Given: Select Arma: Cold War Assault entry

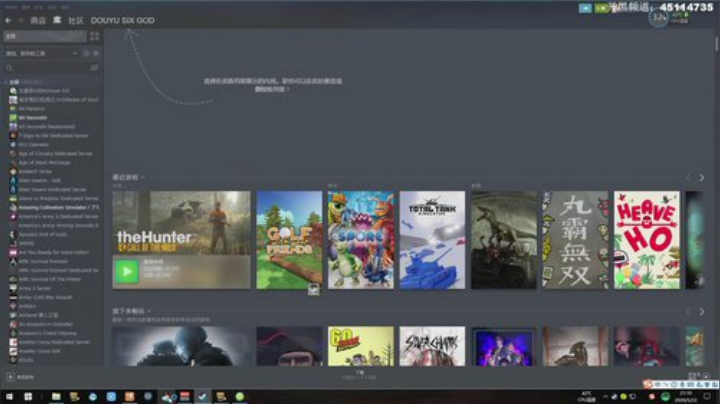Looking at the screenshot, I should click(x=45, y=297).
